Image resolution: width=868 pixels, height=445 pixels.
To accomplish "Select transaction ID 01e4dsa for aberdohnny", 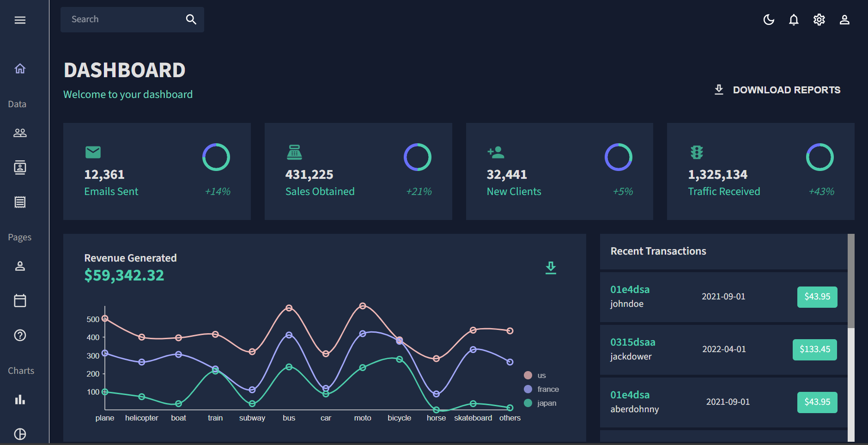I will click(x=630, y=395).
